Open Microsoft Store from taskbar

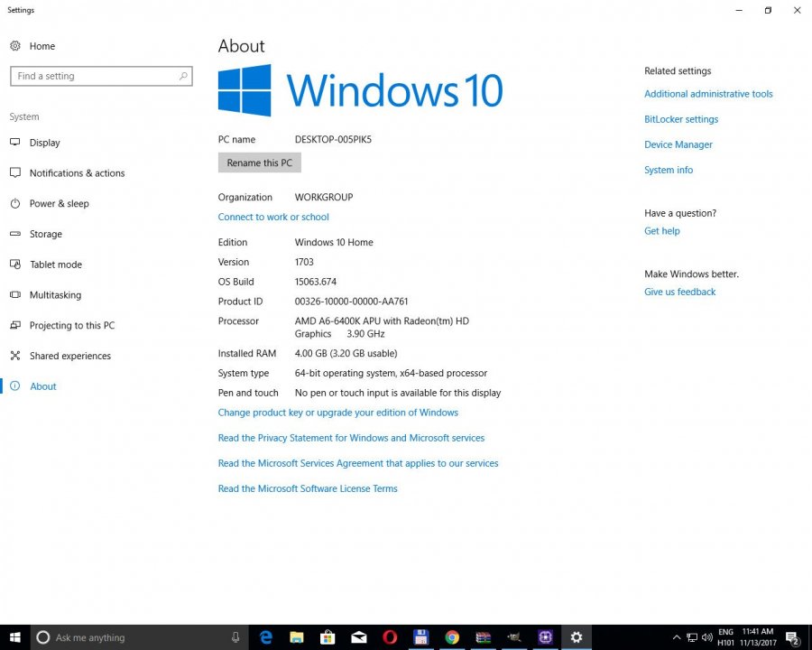[x=328, y=637]
